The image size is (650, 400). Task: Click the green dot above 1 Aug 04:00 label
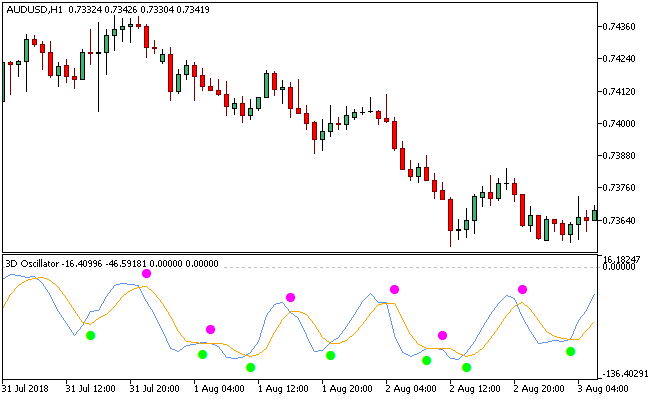(x=202, y=354)
